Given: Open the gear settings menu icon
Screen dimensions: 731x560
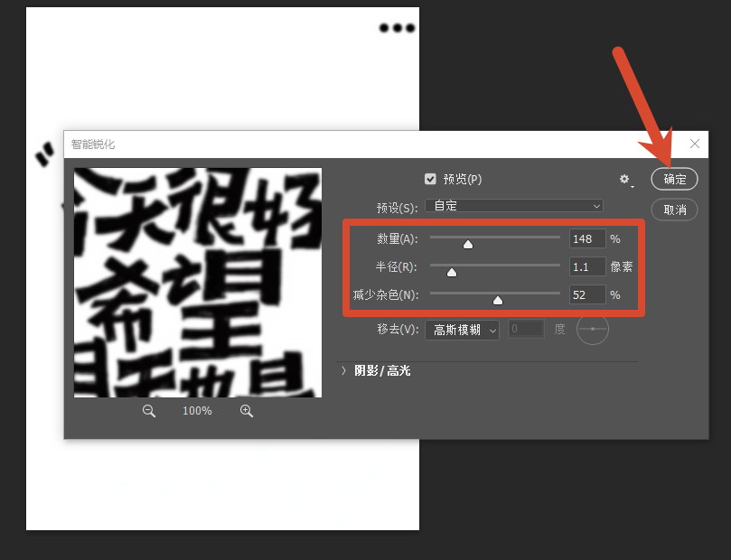Looking at the screenshot, I should point(624,180).
